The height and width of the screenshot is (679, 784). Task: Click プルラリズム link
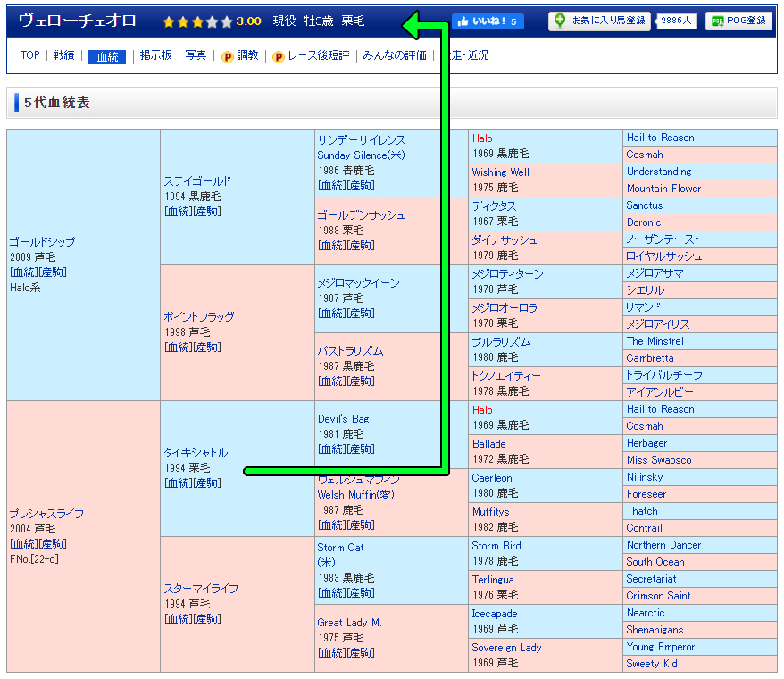click(501, 342)
